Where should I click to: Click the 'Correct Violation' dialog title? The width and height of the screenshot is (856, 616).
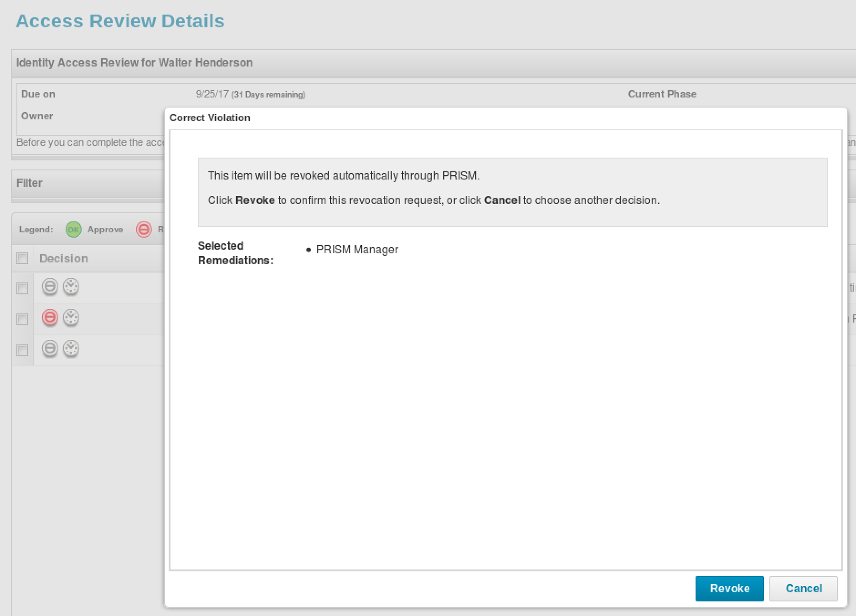pyautogui.click(x=210, y=118)
